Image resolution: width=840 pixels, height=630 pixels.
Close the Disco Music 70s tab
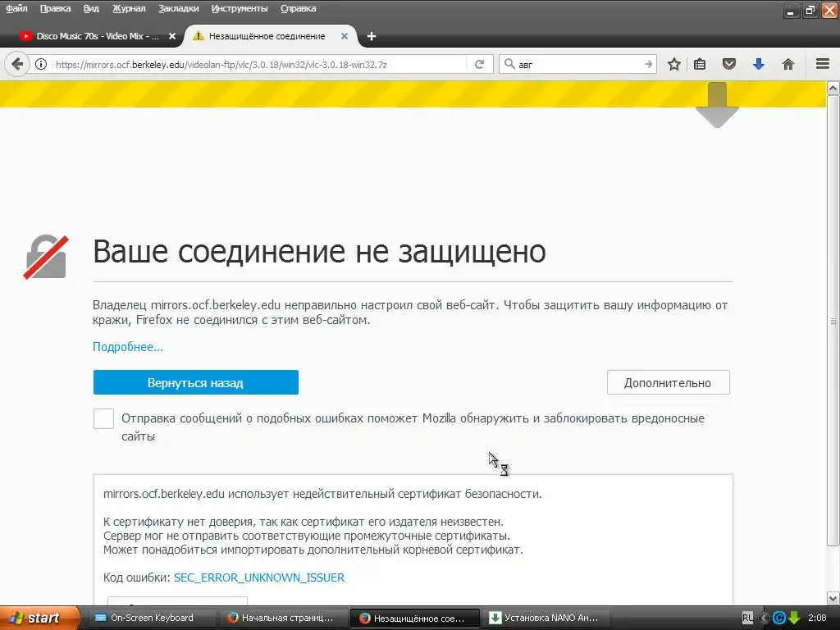(172, 36)
